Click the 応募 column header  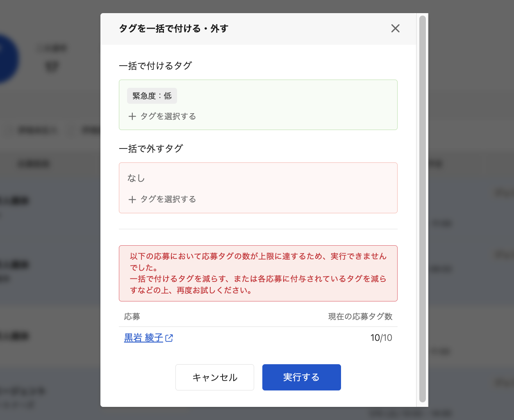coord(132,317)
